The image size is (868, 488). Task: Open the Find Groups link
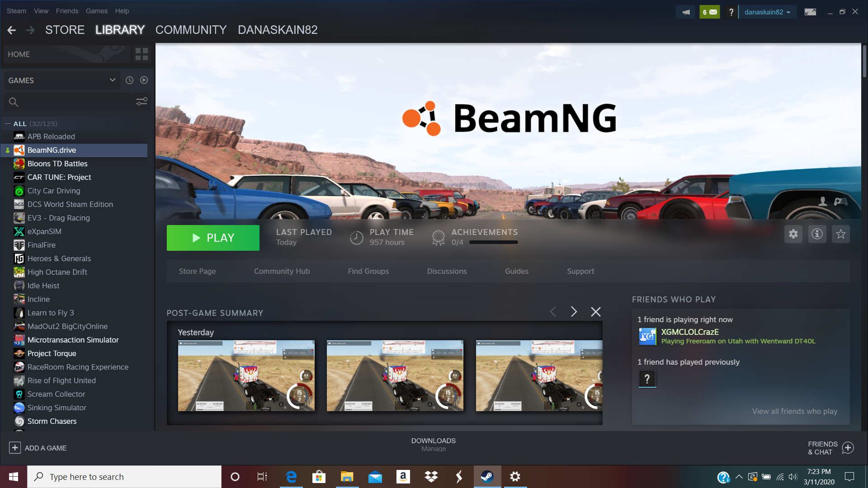pos(368,271)
